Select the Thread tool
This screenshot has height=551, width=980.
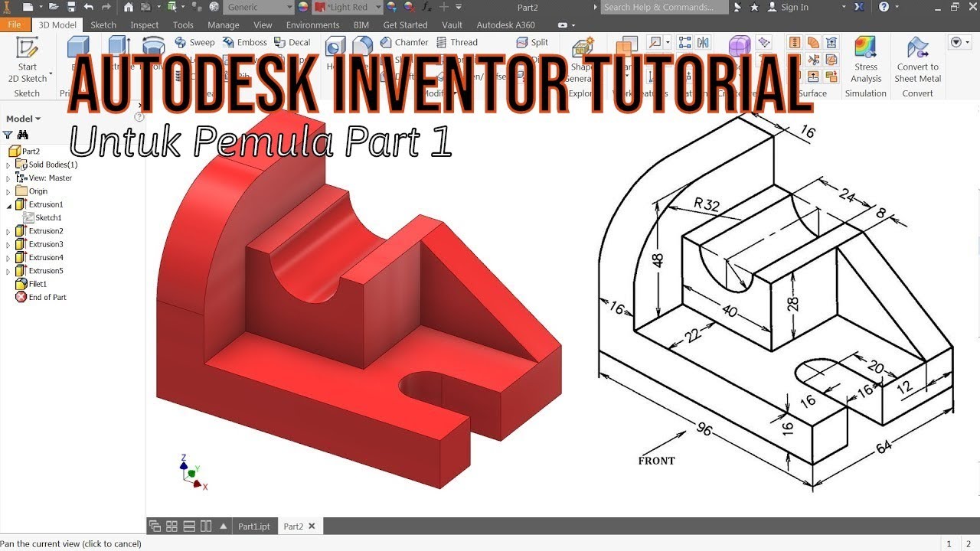[x=457, y=42]
